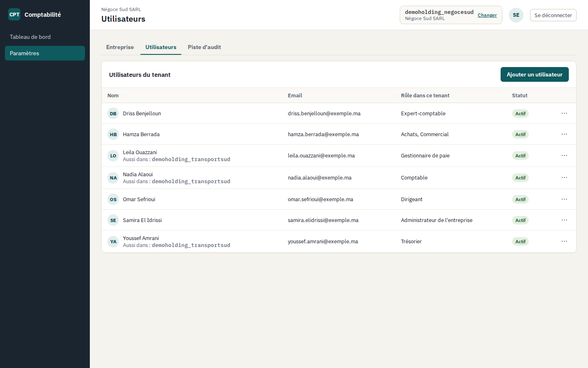Click the OS avatar for Omar Sefrioui
The width and height of the screenshot is (588, 368).
[x=113, y=200]
